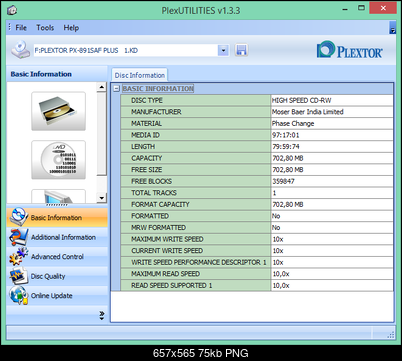The height and width of the screenshot is (361, 402).
Task: Click the FORMATTED row label
Action: [150, 216]
